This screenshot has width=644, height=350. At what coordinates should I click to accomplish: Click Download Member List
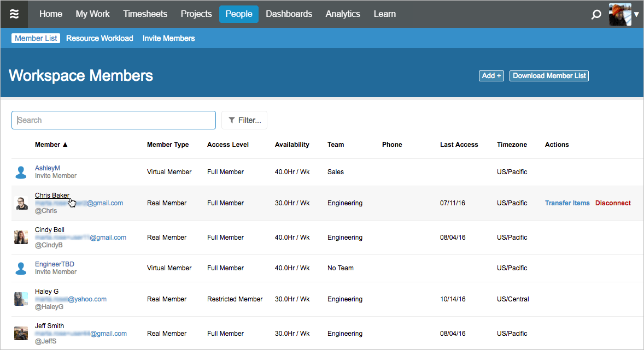(549, 75)
